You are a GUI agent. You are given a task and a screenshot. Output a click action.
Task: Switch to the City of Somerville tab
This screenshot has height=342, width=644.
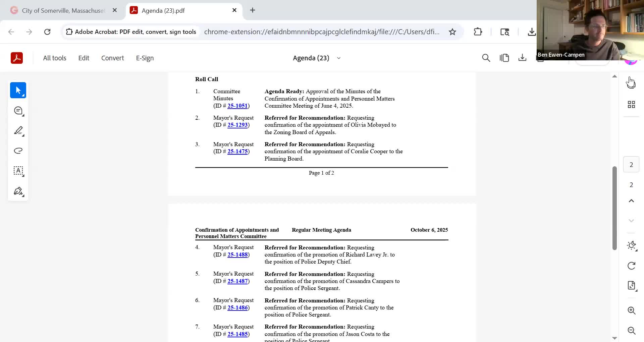click(63, 10)
